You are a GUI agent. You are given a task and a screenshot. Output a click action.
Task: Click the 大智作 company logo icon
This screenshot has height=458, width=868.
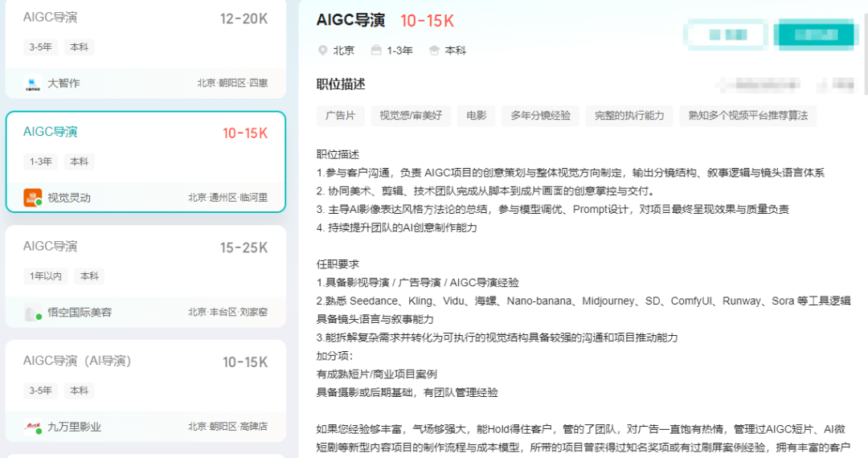coord(33,83)
